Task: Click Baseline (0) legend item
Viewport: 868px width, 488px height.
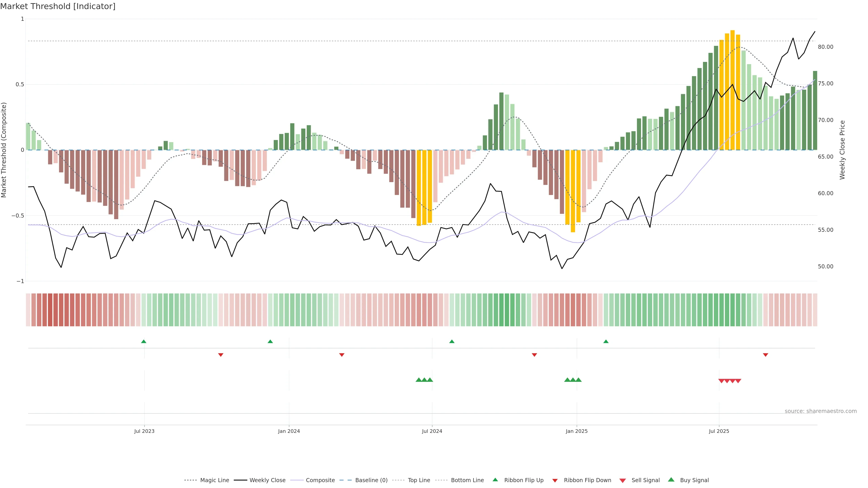Action: tap(371, 480)
